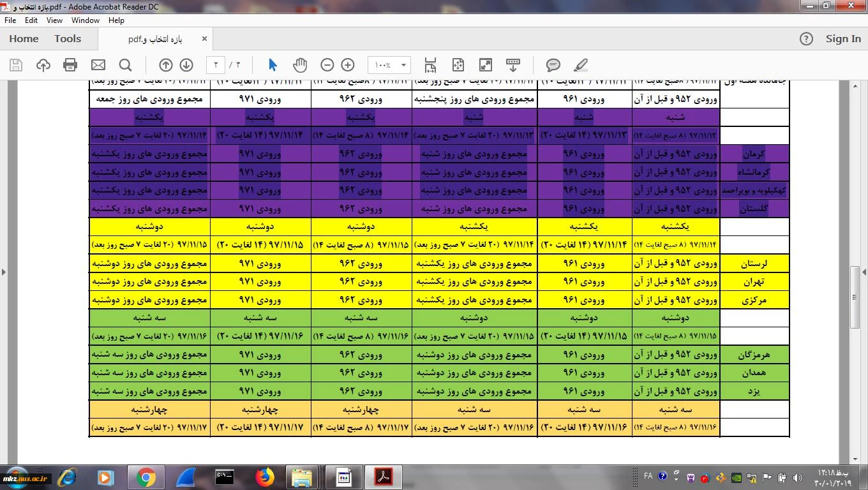The image size is (868, 490).
Task: Click the کرمان province cell
Action: pos(754,154)
